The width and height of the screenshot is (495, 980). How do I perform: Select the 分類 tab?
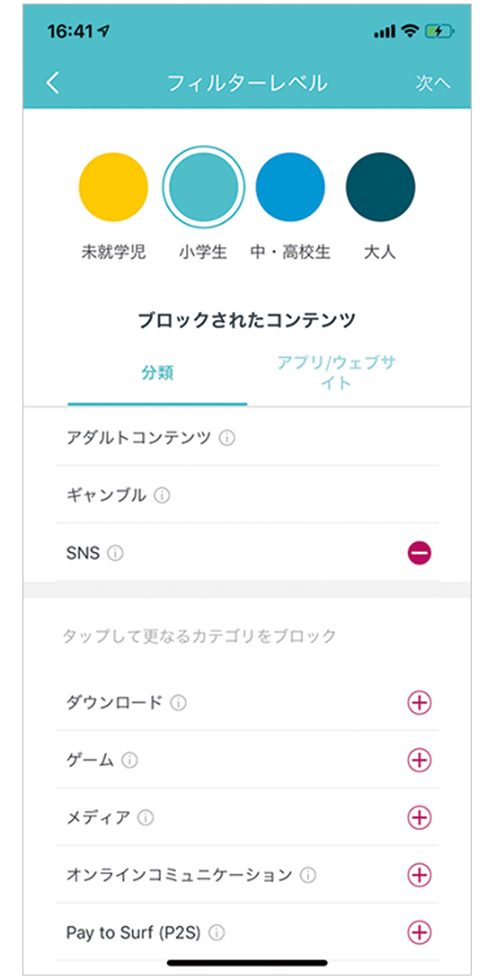(x=157, y=374)
